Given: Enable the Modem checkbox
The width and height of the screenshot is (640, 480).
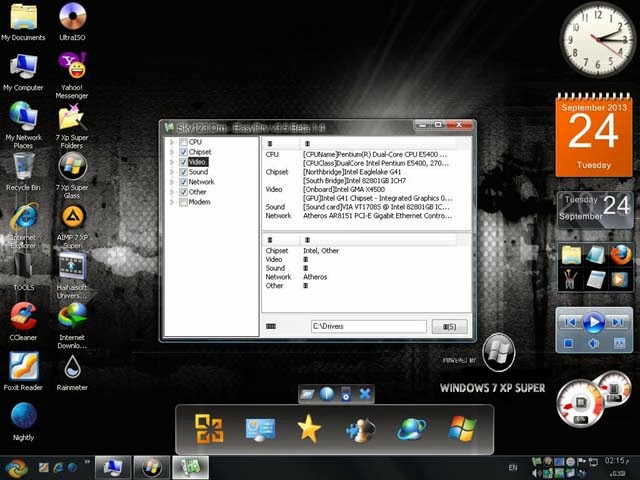Looking at the screenshot, I should (183, 202).
